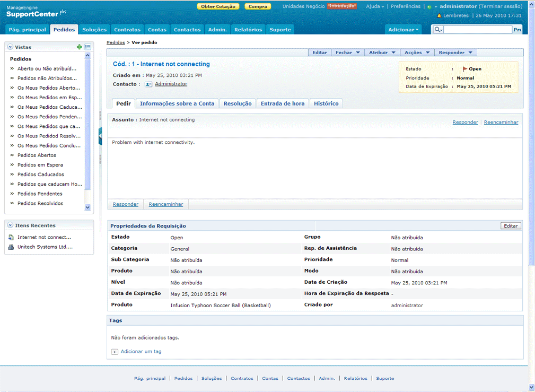This screenshot has width=535, height=392.
Task: Open the Soluções tab in the top navigation
Action: pos(94,30)
